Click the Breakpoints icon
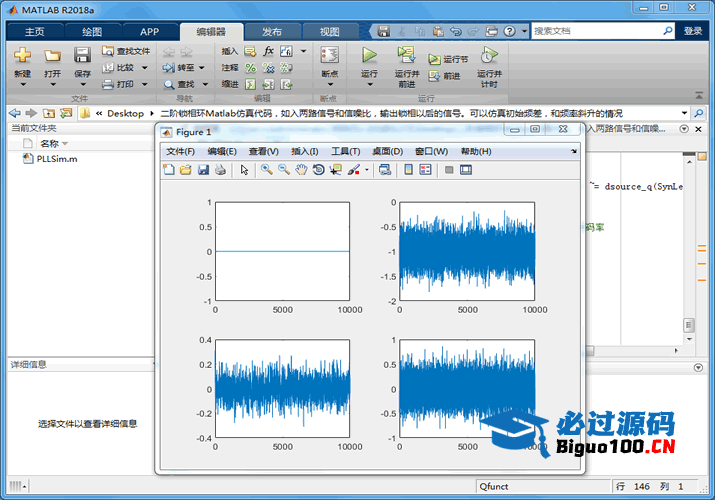The width and height of the screenshot is (715, 500). 329,55
